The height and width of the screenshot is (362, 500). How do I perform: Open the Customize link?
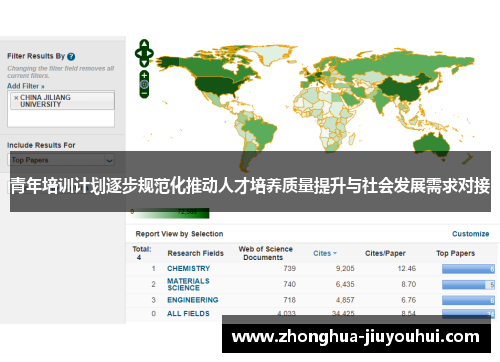[470, 234]
